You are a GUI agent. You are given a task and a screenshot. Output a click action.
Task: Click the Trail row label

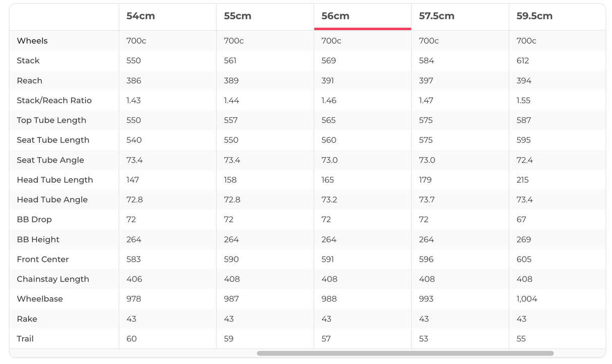point(25,339)
